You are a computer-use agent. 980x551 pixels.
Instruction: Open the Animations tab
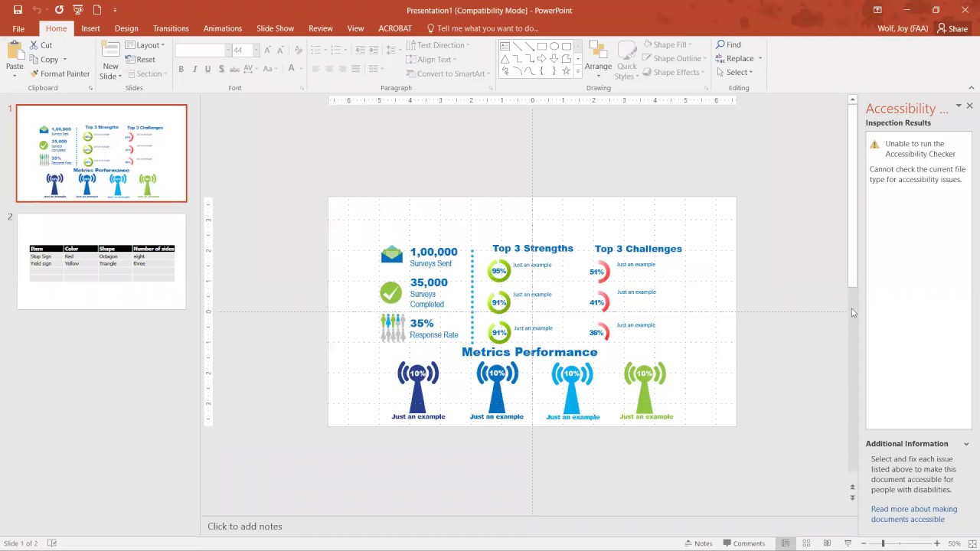coord(223,28)
